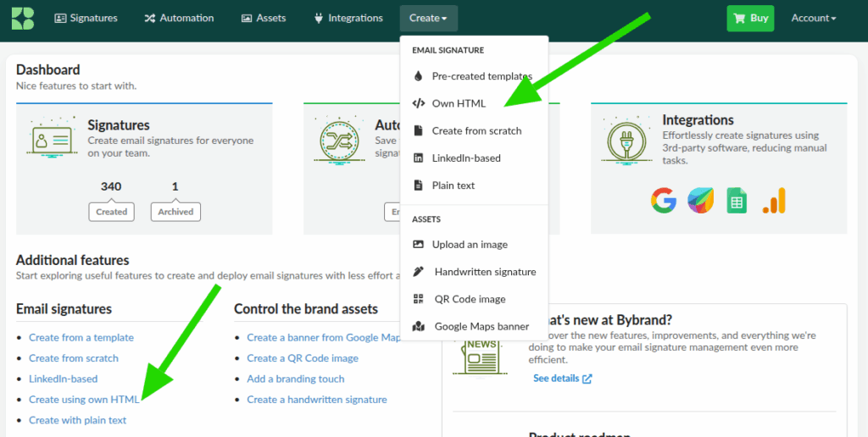Click the droplet icon for Pre-created templates
The width and height of the screenshot is (868, 437).
(419, 76)
